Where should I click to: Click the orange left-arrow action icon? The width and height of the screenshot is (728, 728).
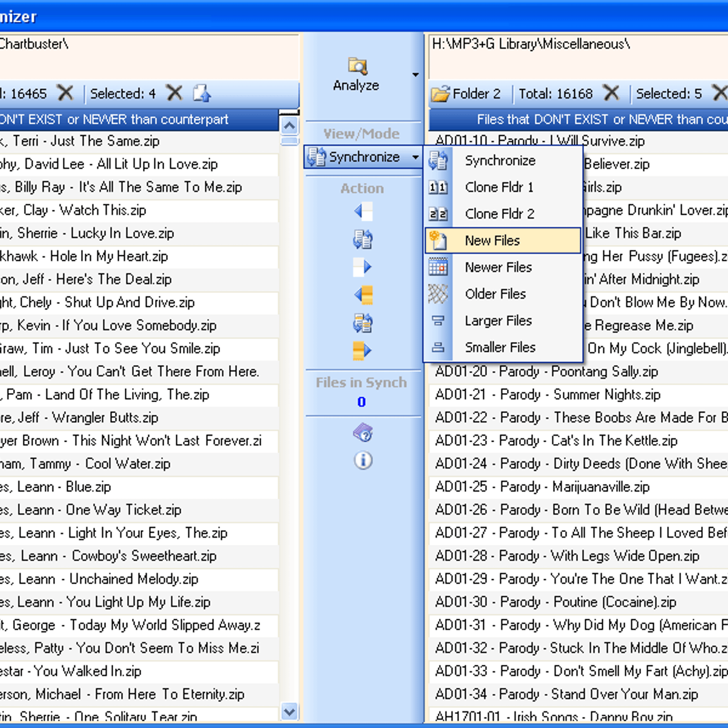pos(363,295)
